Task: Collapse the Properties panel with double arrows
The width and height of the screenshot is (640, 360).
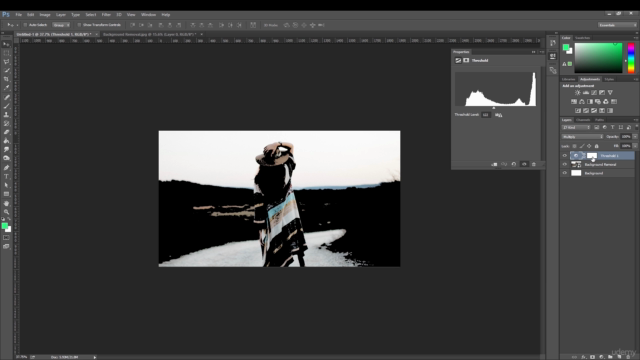Action: tap(533, 52)
